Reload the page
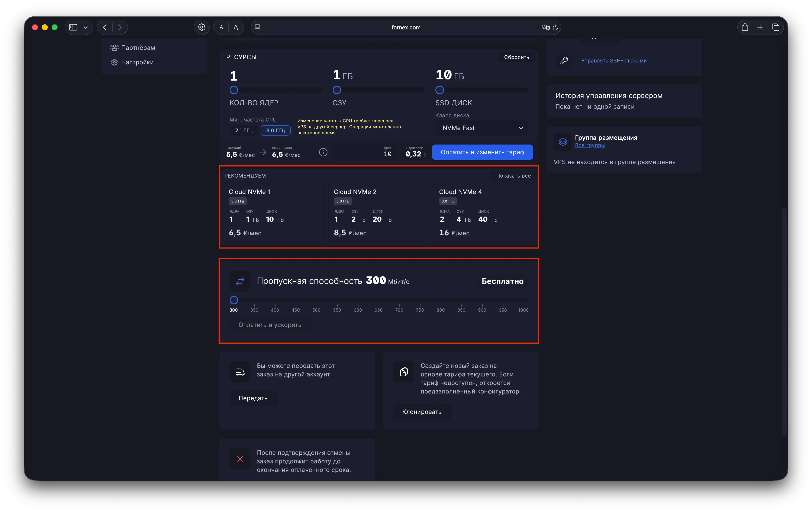Screen dimensions: 812x512 click(555, 27)
